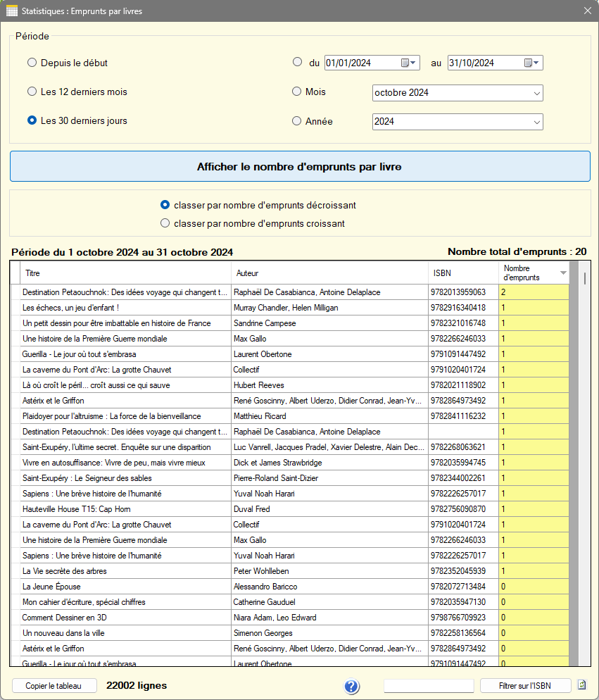Click Afficher le nombre d'emprunts par livre
Screen dimensions: 599x700
tap(300, 166)
